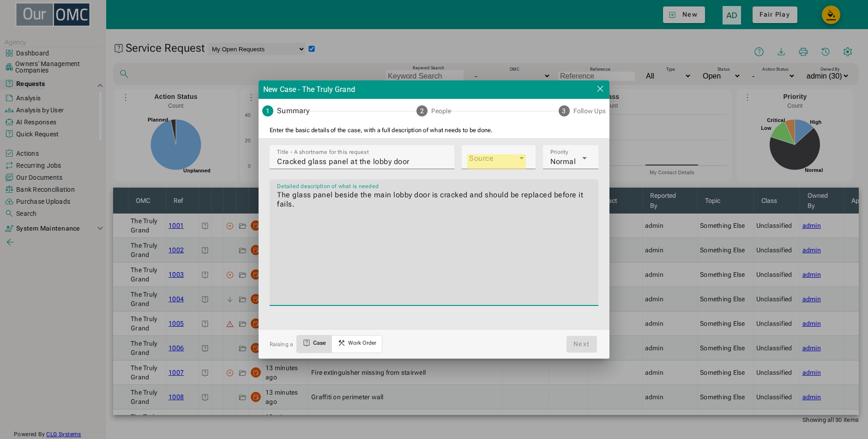This screenshot has height=439, width=868.
Task: Open Action Status chart options menu
Action: click(x=126, y=98)
